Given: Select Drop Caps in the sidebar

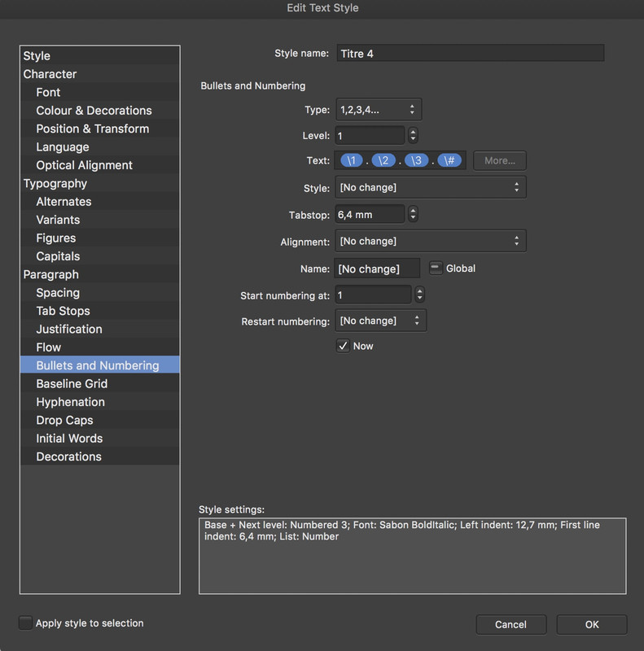Looking at the screenshot, I should 64,420.
